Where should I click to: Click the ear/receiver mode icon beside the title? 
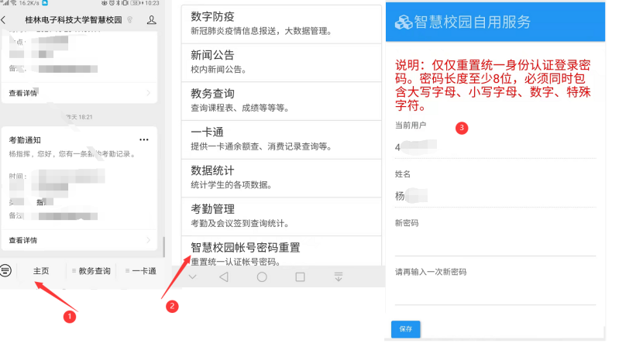pos(130,19)
